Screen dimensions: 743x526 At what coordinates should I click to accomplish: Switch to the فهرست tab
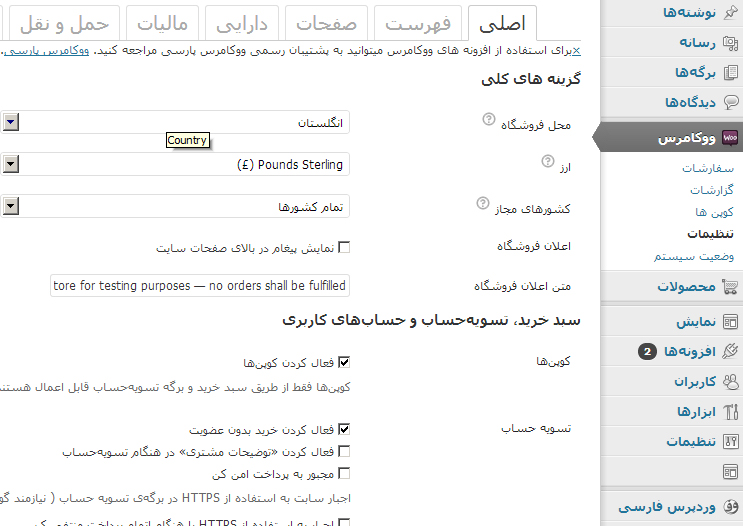417,23
